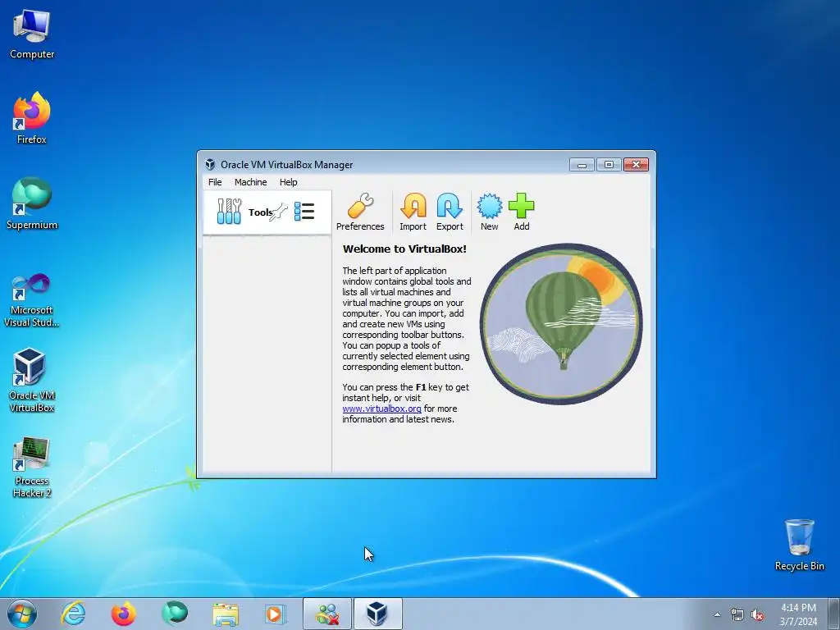
Task: Select the Microsoft Visual Studio desktop shortcut
Action: click(x=32, y=300)
